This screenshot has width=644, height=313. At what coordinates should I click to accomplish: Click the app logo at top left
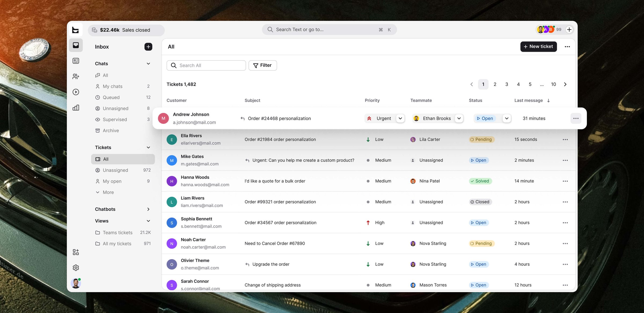pos(76,30)
